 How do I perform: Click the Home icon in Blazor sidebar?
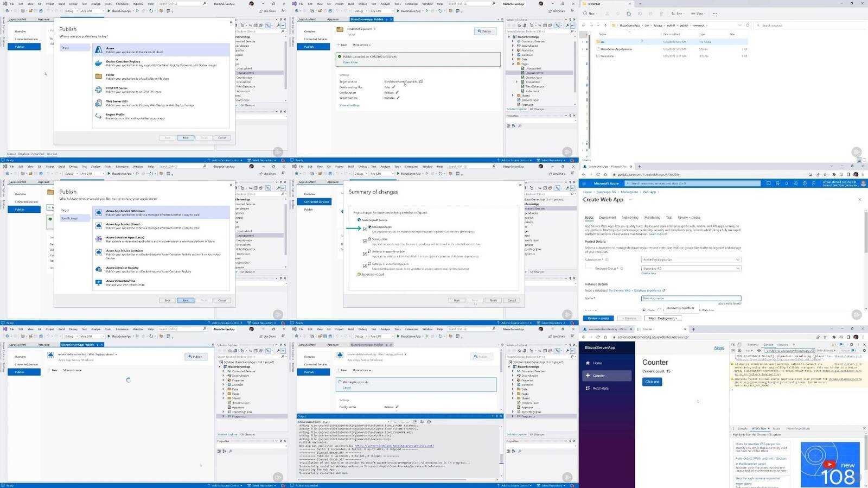pos(588,363)
